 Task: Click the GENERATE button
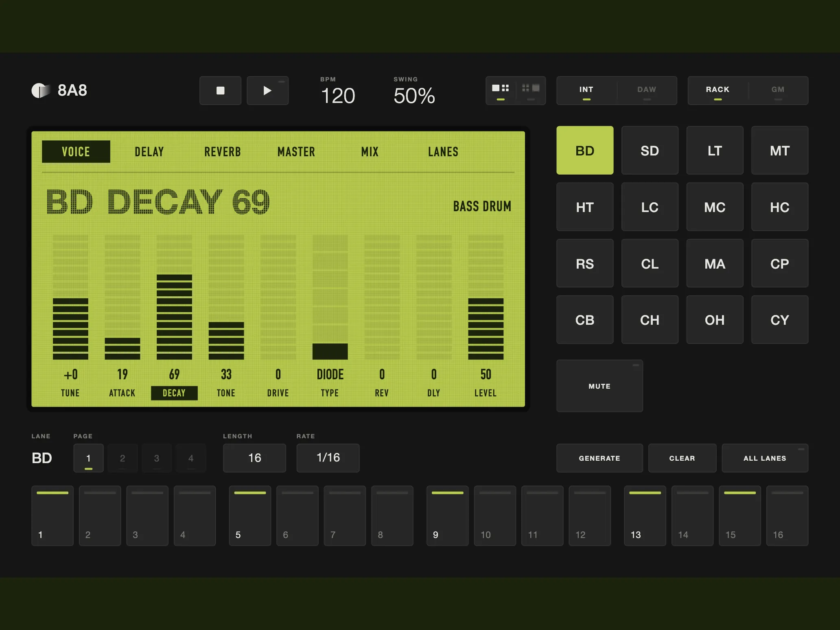click(x=599, y=458)
